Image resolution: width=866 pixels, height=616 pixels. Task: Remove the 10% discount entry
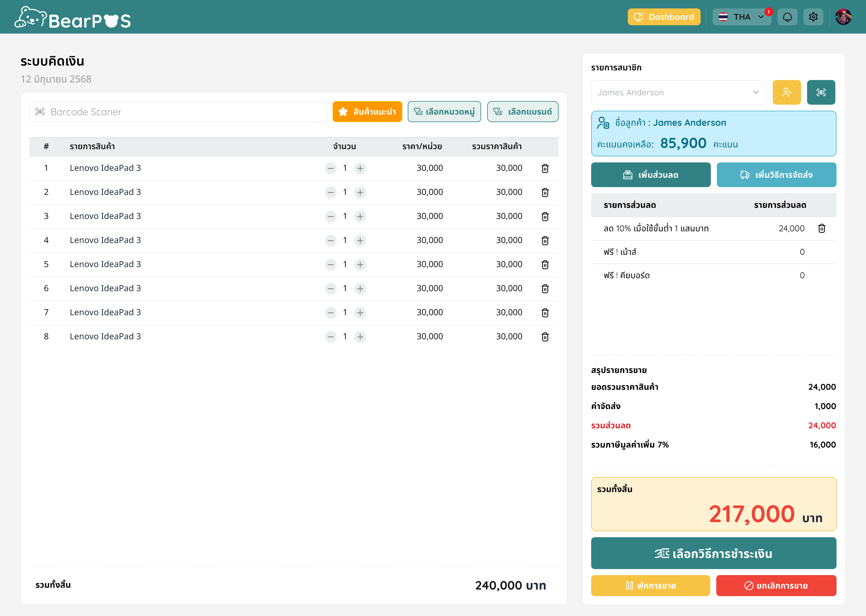pos(821,228)
